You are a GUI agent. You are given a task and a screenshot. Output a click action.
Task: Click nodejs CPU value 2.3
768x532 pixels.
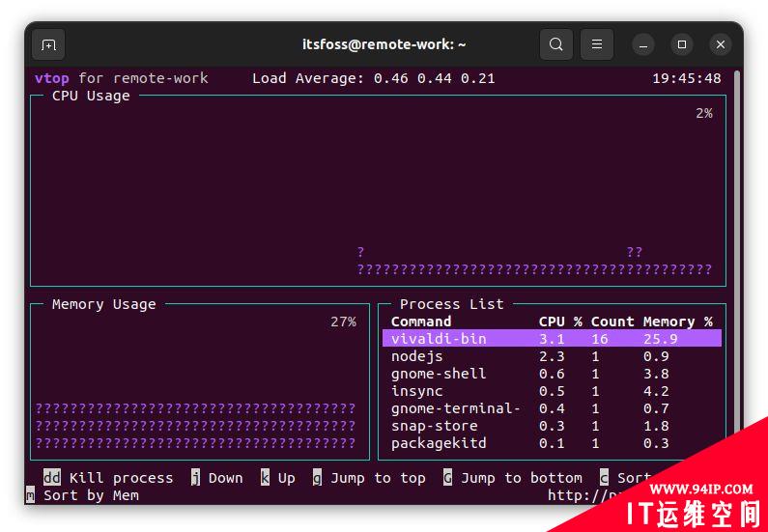click(x=552, y=356)
